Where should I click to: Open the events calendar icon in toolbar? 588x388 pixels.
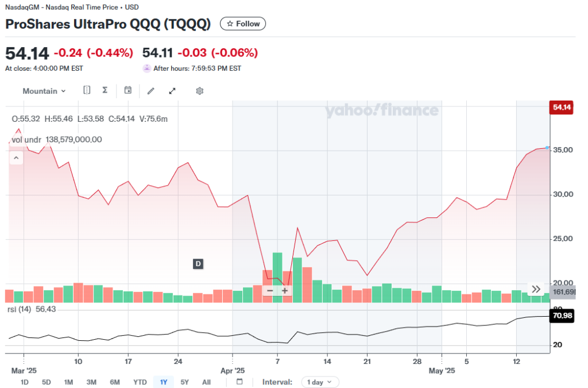[128, 90]
